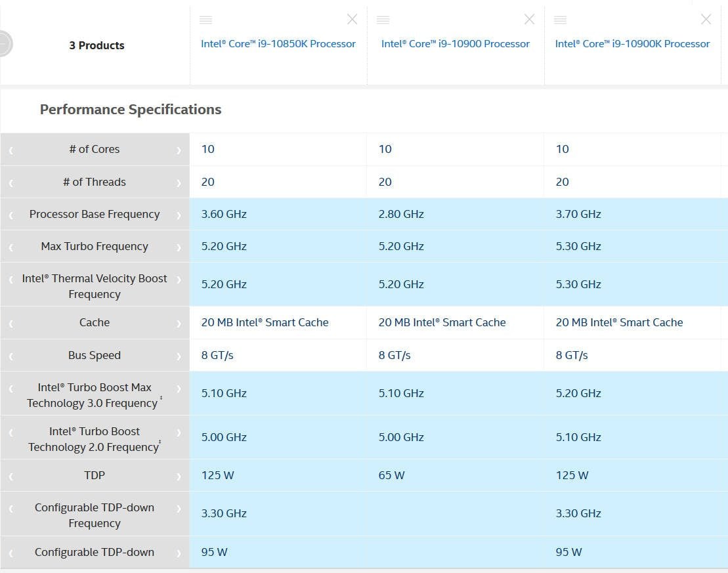Click i9-10900K's '5.30 GHz' Max Turbo Frequency value
The image size is (728, 573).
point(578,246)
